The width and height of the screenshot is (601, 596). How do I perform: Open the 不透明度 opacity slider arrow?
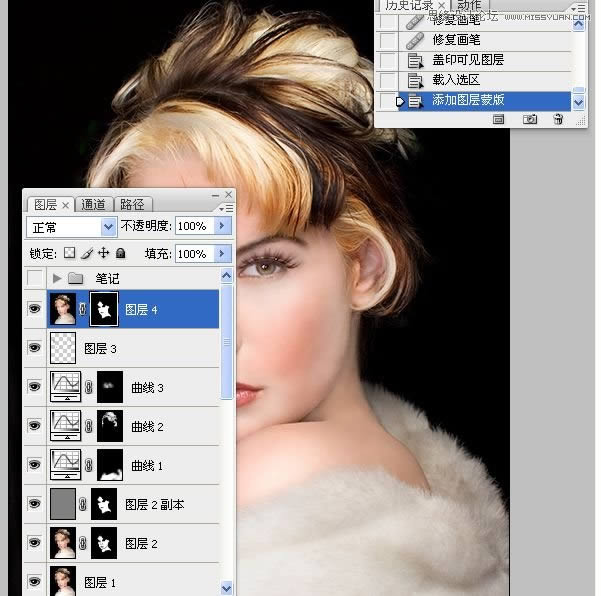pyautogui.click(x=224, y=227)
